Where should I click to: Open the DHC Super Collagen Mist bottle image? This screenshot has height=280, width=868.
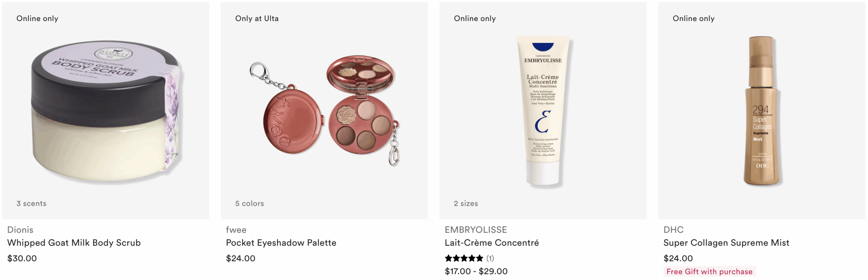click(x=762, y=111)
